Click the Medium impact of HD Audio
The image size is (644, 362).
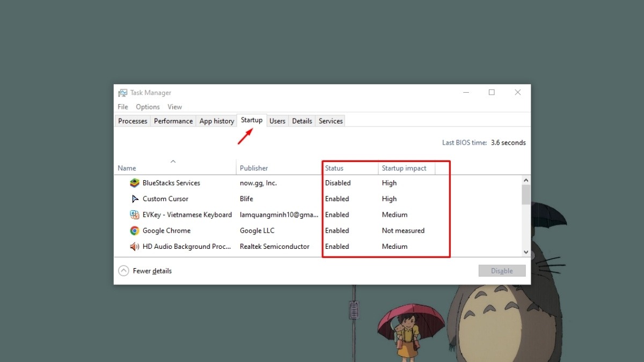click(394, 247)
